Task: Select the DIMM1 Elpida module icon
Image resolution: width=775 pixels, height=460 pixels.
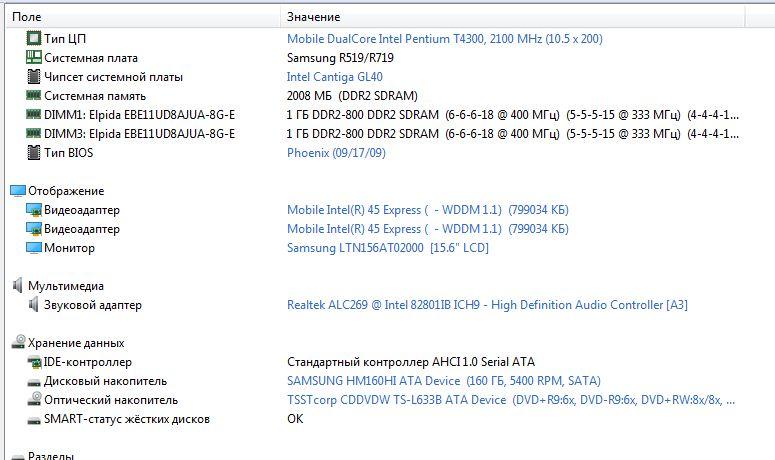Action: (x=33, y=115)
